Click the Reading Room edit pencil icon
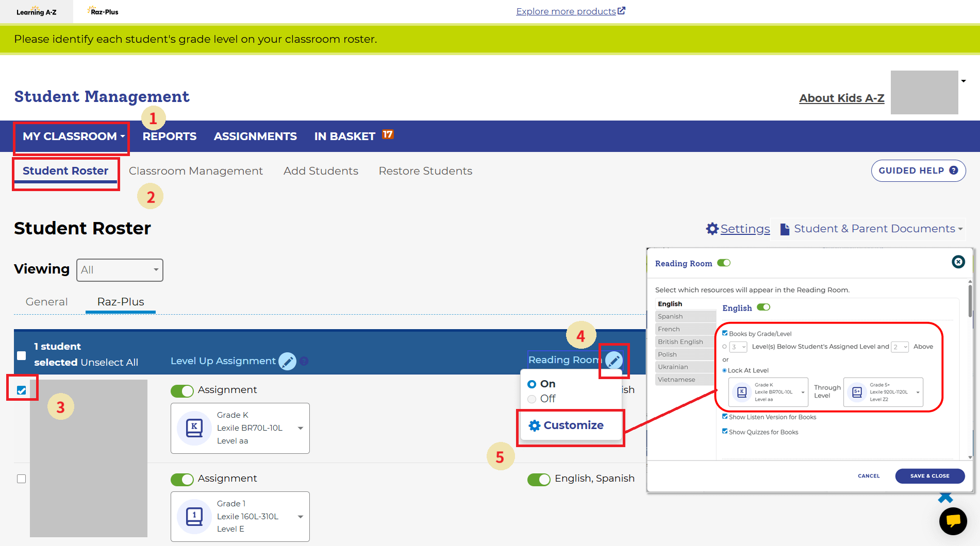Image resolution: width=980 pixels, height=546 pixels. [613, 361]
